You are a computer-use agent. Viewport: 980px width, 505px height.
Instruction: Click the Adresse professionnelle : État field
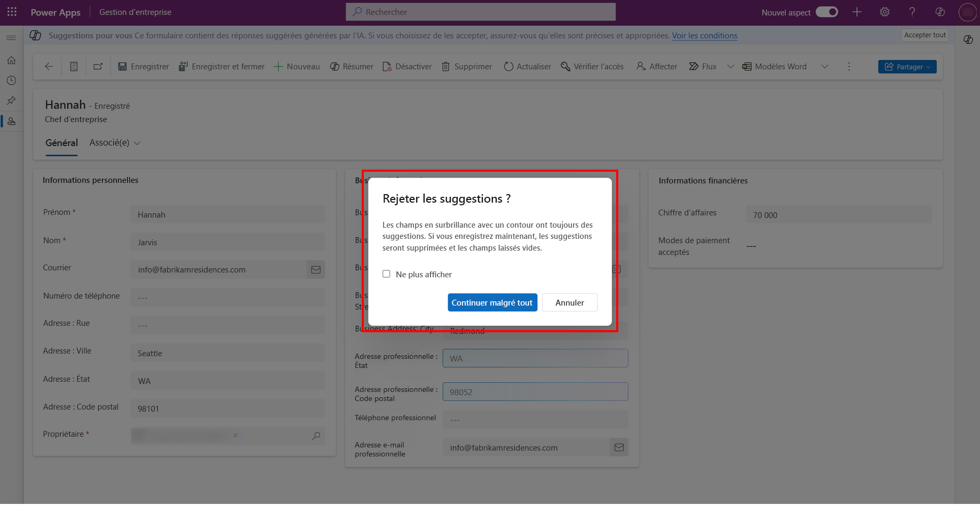pyautogui.click(x=535, y=358)
